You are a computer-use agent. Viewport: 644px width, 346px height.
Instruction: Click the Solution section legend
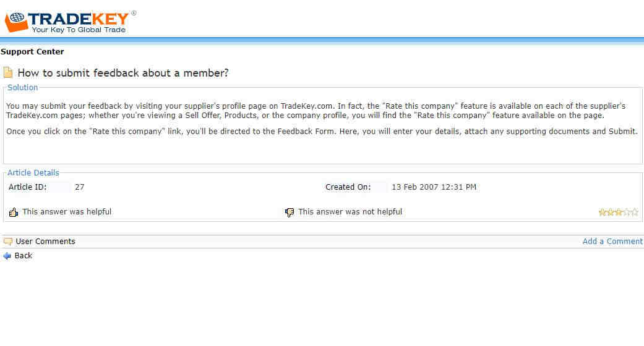click(x=23, y=87)
